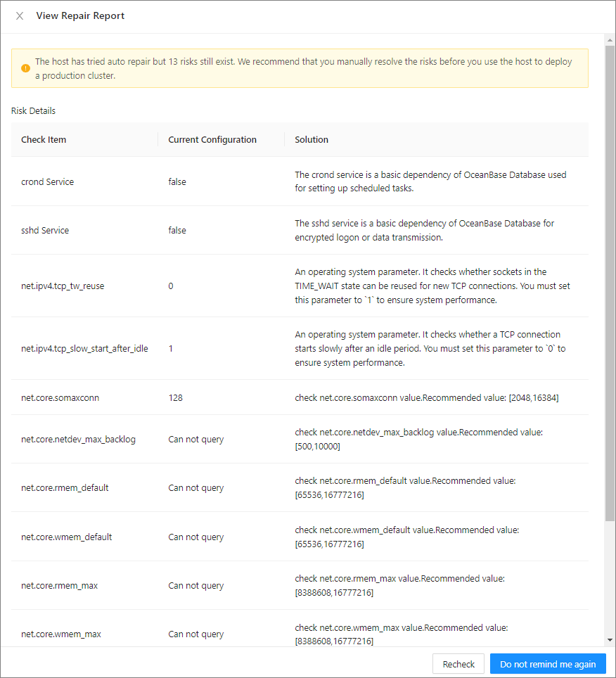
Task: Click the crond Service check item
Action: click(x=47, y=181)
